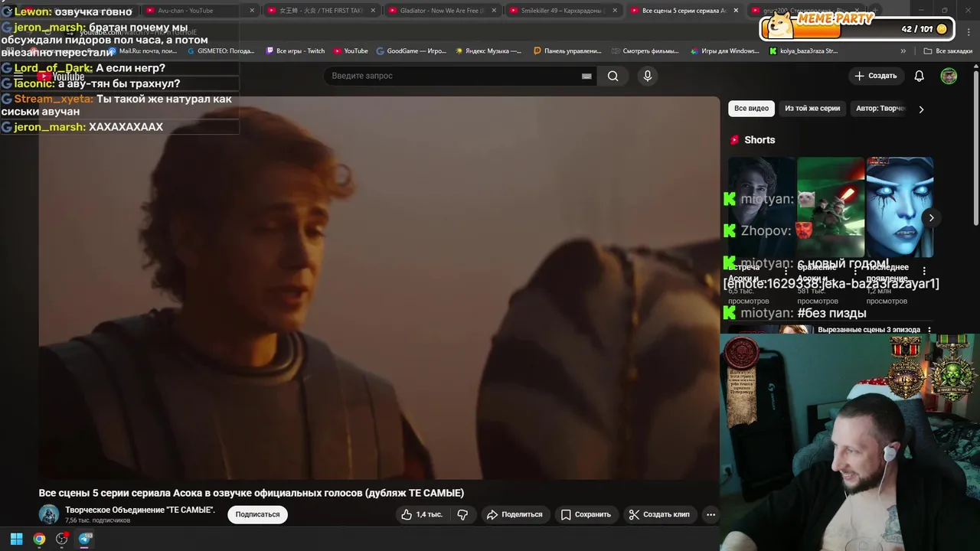Open the Windows Start menu

(x=16, y=539)
